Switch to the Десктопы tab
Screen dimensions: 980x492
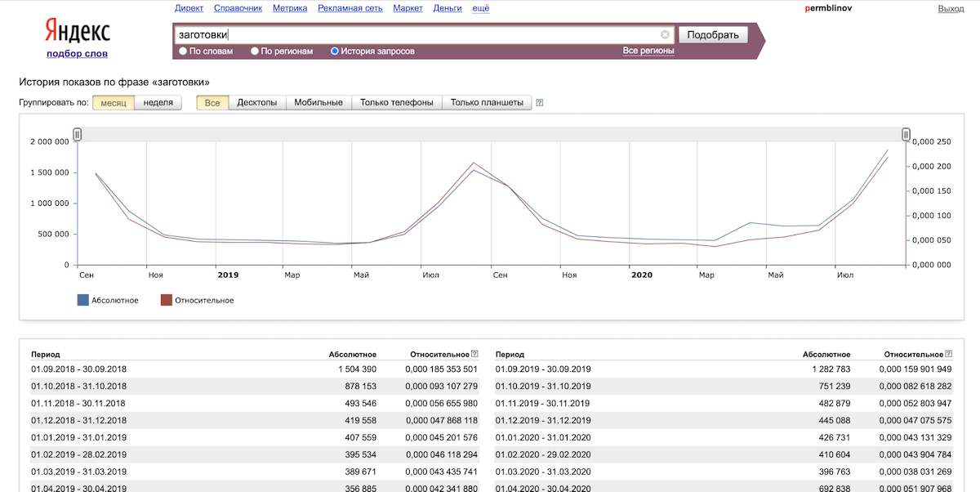256,103
